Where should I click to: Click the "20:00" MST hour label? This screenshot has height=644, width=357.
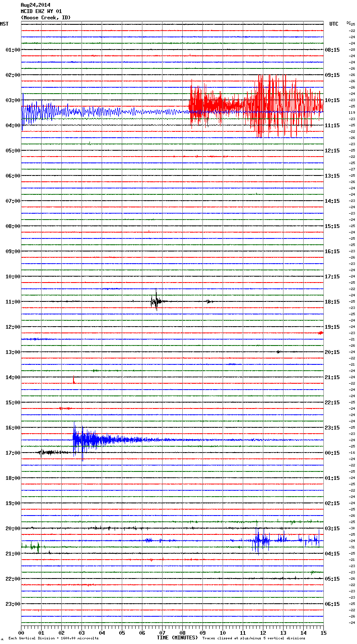click(x=13, y=528)
